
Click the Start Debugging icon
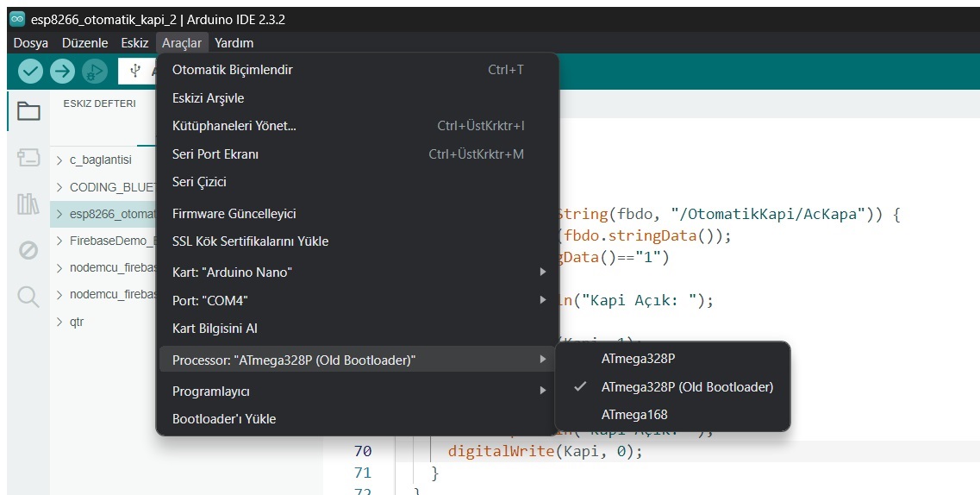tap(94, 71)
